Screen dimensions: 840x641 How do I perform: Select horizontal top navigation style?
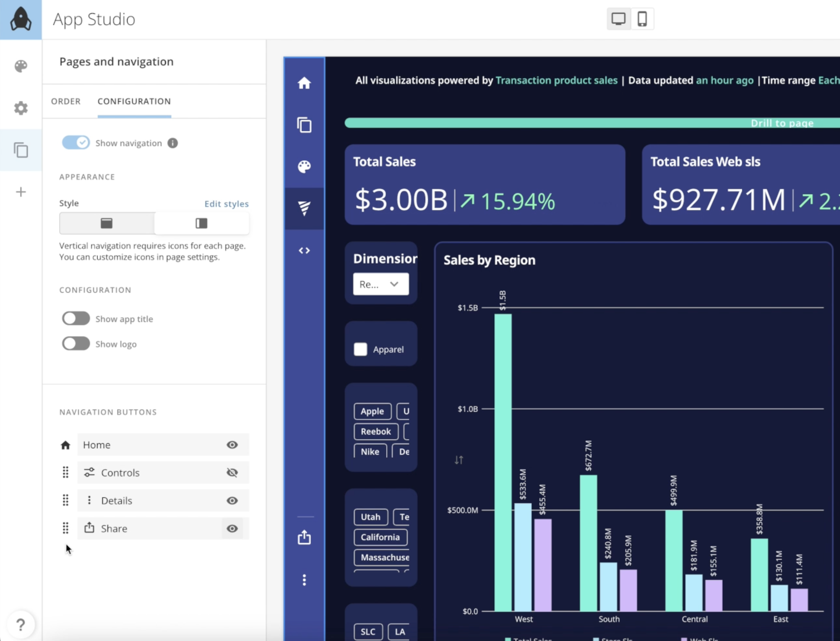[107, 223]
